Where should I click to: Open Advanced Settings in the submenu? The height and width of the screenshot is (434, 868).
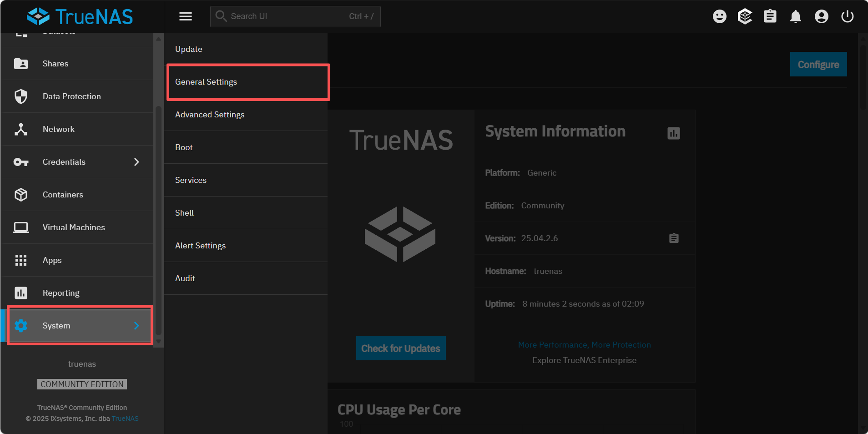pyautogui.click(x=210, y=115)
